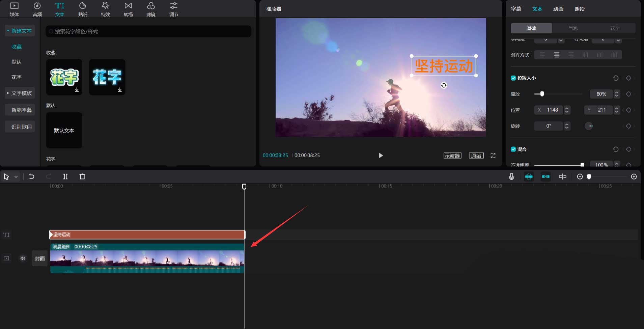This screenshot has width=644, height=329.
Task: Mute the video track audio
Action: 23,258
